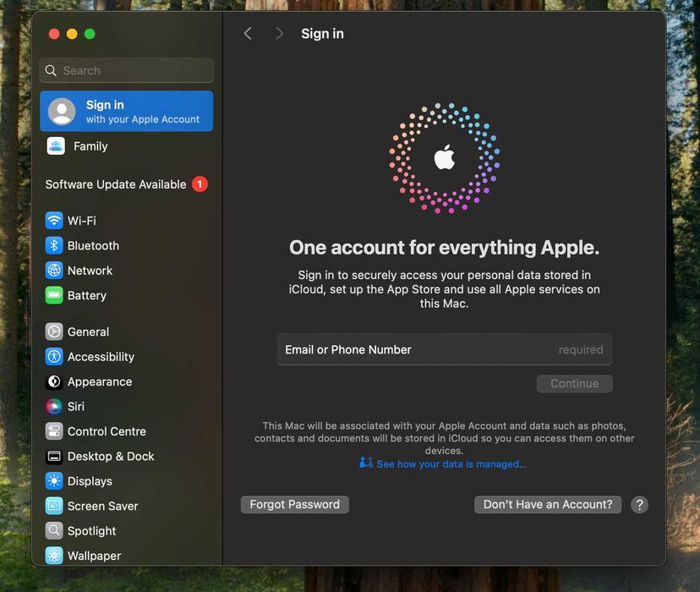
Task: Open the Wi-Fi settings icon
Action: point(54,221)
